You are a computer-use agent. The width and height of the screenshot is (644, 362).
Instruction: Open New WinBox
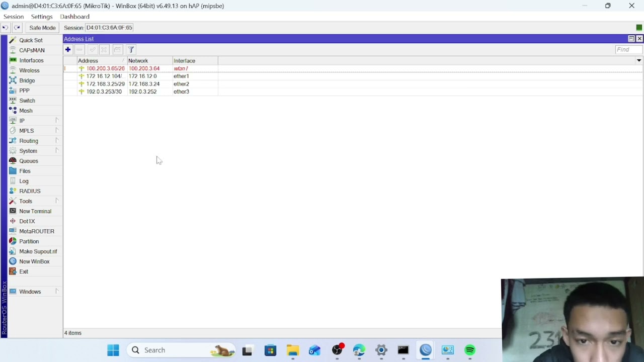(34, 261)
